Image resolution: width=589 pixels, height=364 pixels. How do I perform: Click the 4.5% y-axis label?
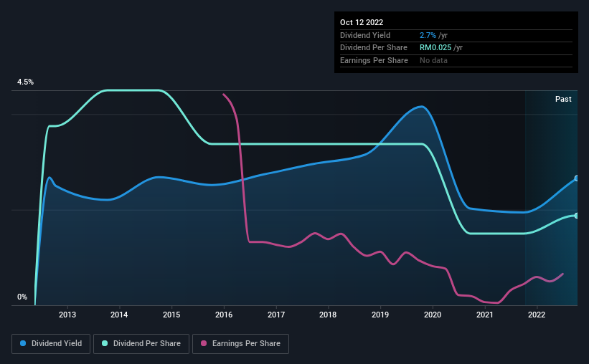click(x=25, y=82)
